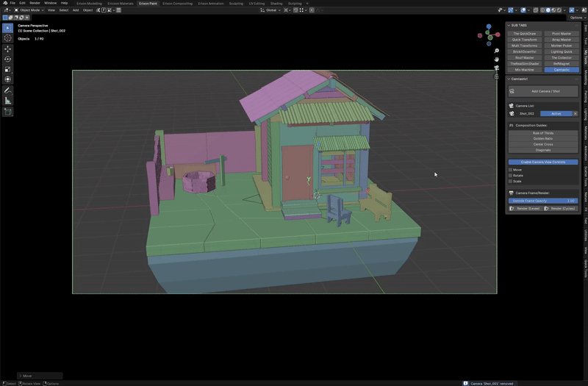Switch to the Sculpting workspace tab
The width and height of the screenshot is (588, 386).
(236, 4)
